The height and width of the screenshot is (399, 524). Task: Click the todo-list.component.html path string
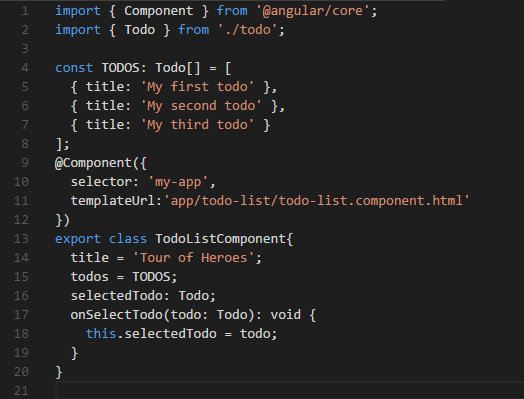click(x=316, y=201)
